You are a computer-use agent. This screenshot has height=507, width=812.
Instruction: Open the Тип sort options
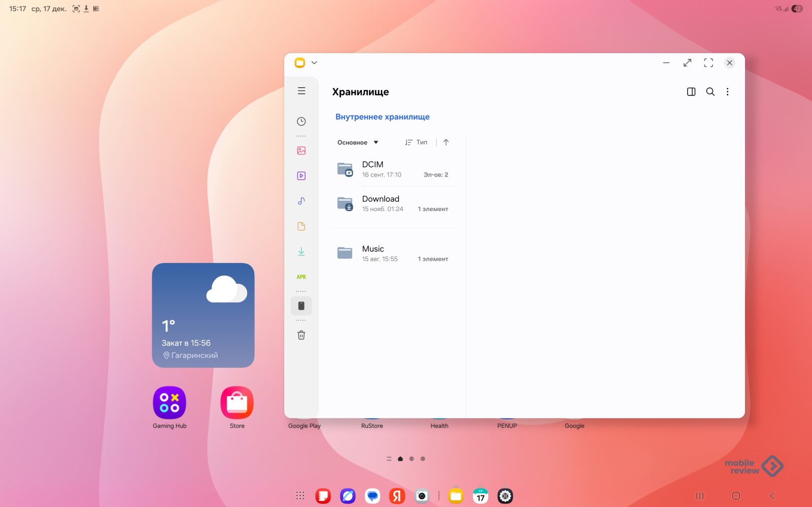[x=416, y=143]
